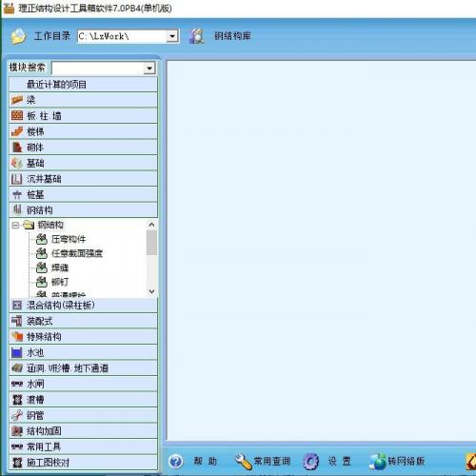Open the 桩基 module section
476x476 pixels.
click(x=84, y=194)
